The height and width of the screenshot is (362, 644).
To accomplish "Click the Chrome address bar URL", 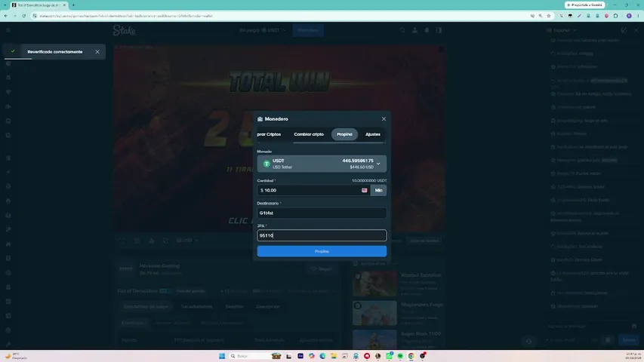I will pyautogui.click(x=126, y=16).
